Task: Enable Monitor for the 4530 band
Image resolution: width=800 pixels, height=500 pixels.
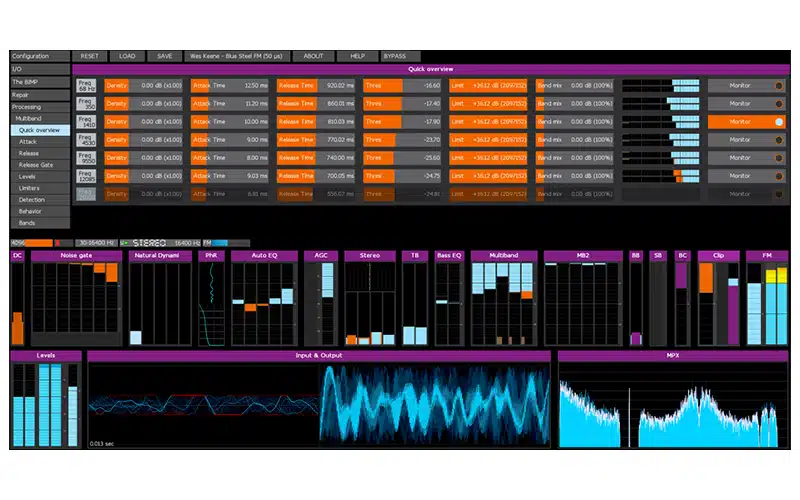Action: pyautogui.click(x=746, y=140)
